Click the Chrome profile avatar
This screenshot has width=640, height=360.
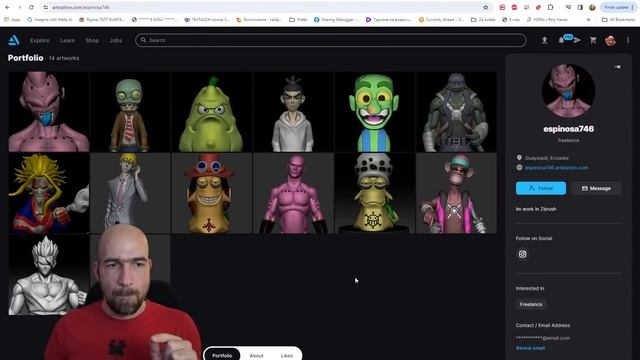tap(592, 7)
